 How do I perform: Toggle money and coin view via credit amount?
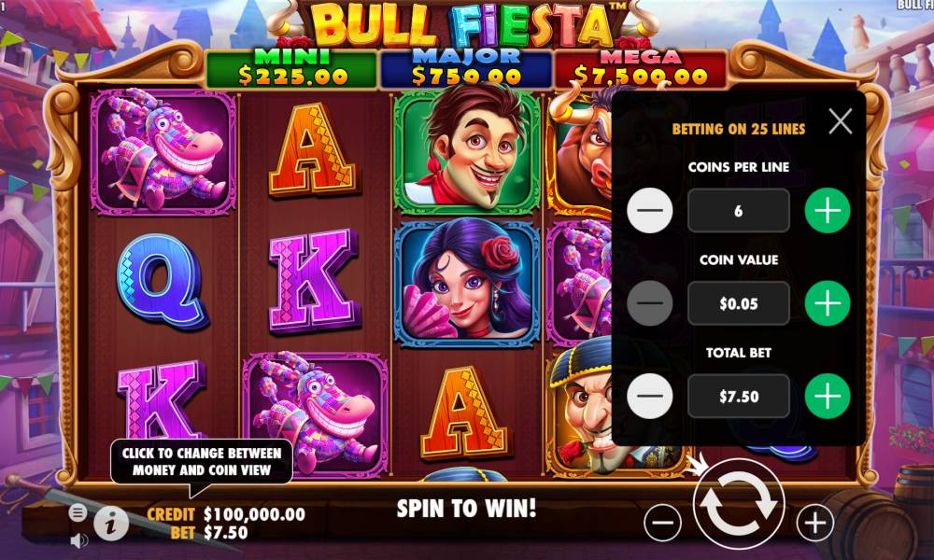point(254,514)
